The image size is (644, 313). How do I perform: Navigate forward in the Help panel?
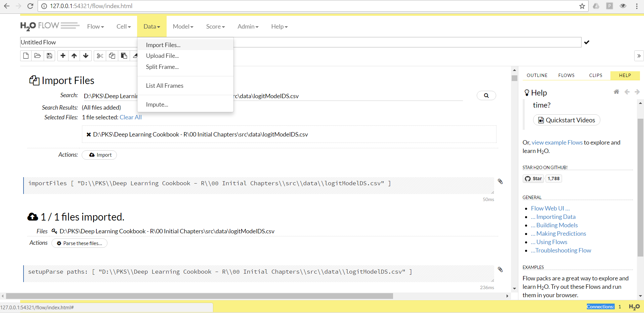(637, 92)
